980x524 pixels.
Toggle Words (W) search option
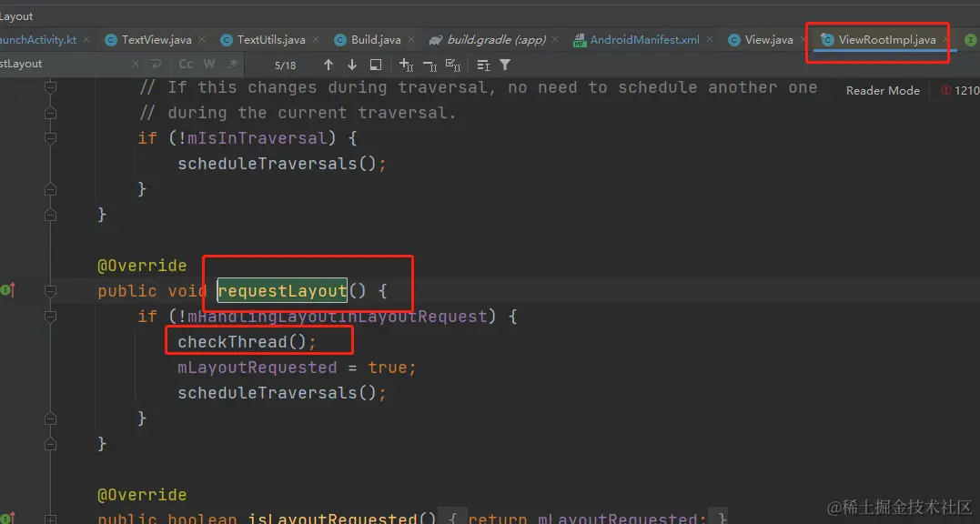click(x=209, y=64)
